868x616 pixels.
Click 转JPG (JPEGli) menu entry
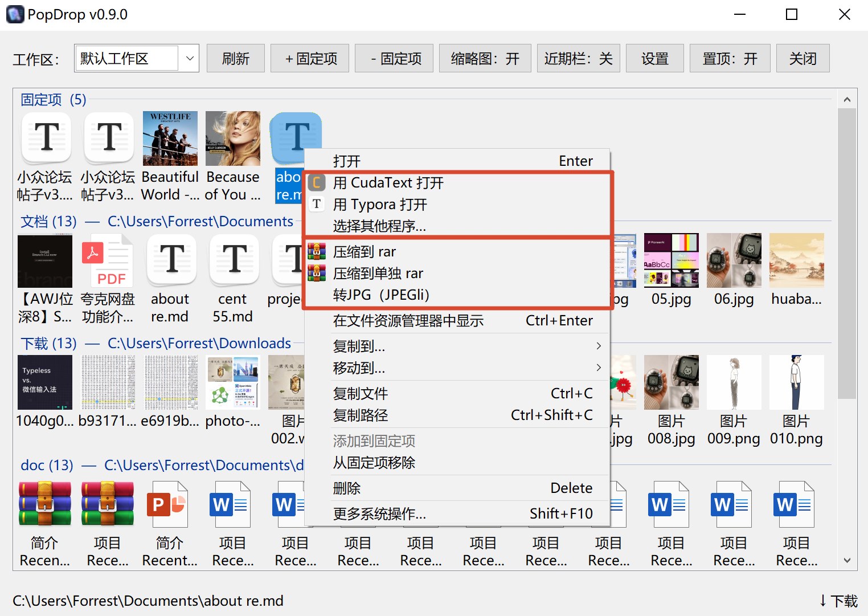(457, 295)
